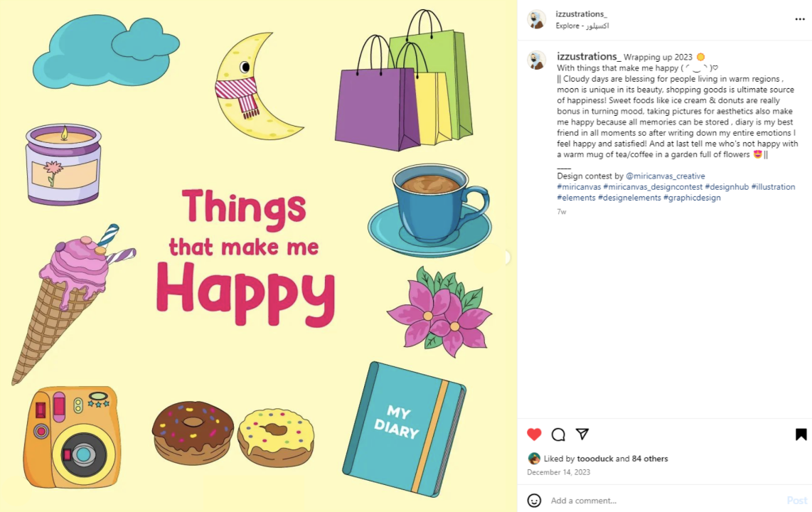Unlike the post with the red heart
The height and width of the screenshot is (512, 812).
534,434
